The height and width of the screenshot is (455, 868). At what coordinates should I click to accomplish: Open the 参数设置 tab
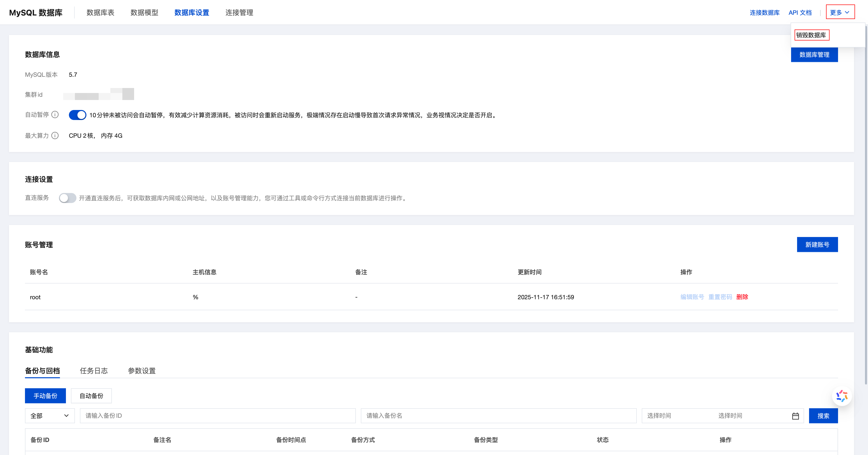click(x=142, y=371)
